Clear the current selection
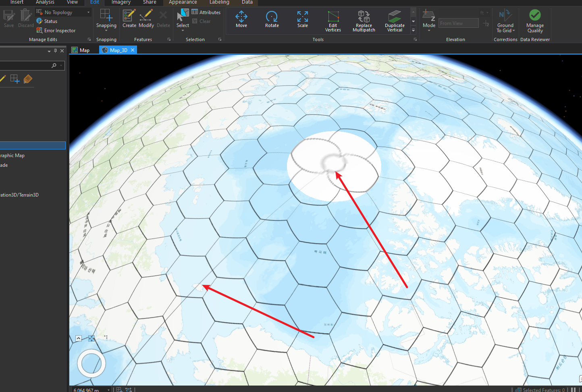 click(x=201, y=21)
